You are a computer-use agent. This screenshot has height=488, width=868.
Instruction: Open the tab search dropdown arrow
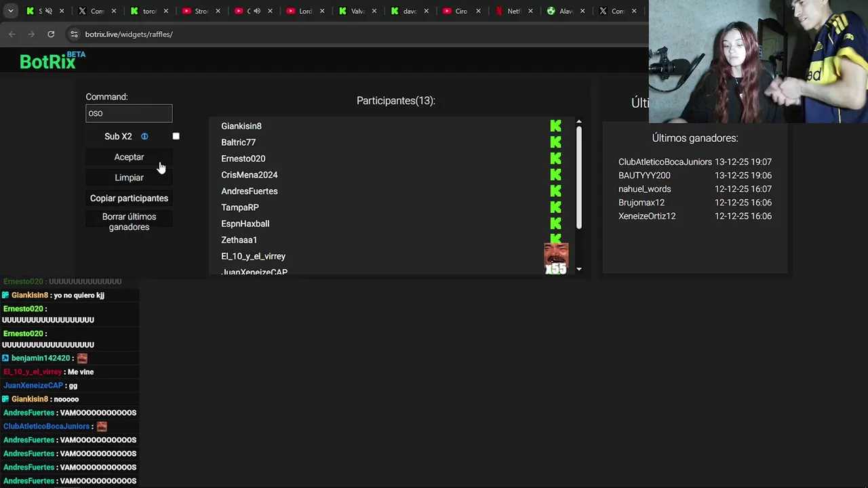pos(10,11)
